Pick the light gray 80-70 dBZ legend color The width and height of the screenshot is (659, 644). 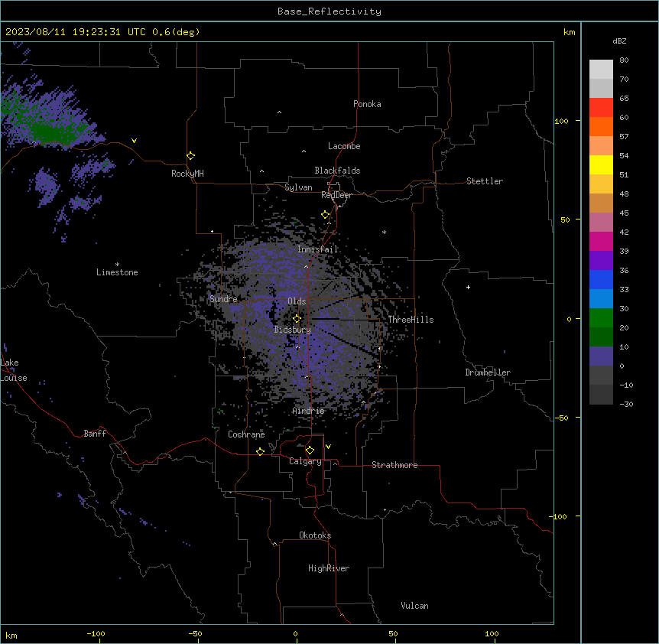(x=601, y=70)
